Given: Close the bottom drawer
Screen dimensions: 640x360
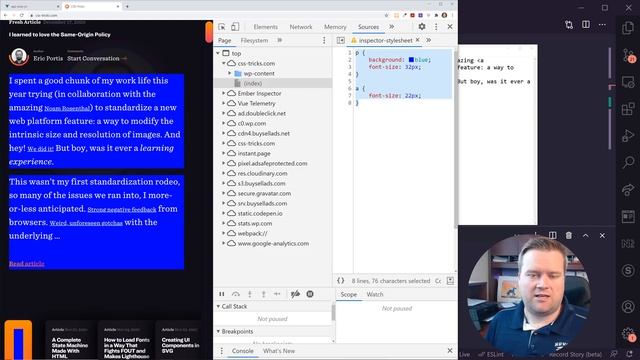Looking at the screenshot, I should (450, 351).
